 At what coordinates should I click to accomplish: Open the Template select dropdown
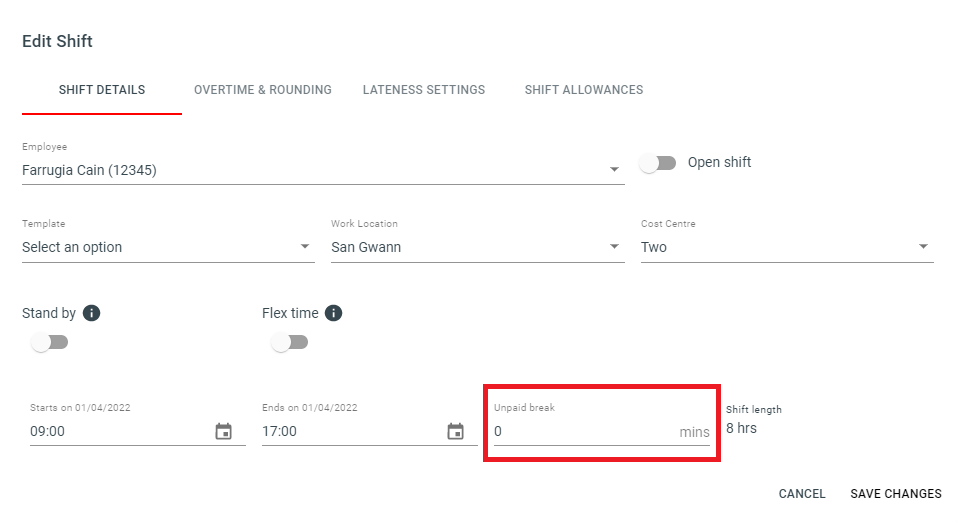pyautogui.click(x=168, y=247)
